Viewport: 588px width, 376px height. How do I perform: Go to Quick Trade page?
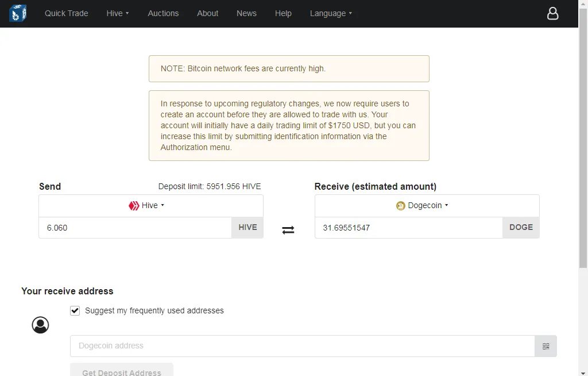click(67, 13)
